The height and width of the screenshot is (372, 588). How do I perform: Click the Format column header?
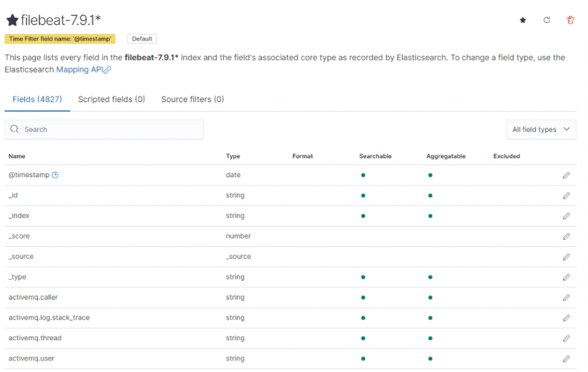click(x=302, y=156)
